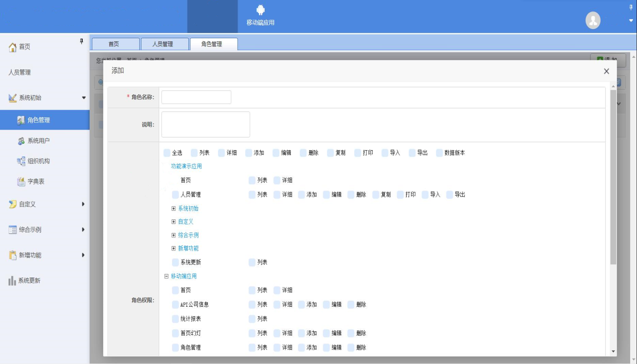Tick the 全选 checkbox

(x=167, y=153)
